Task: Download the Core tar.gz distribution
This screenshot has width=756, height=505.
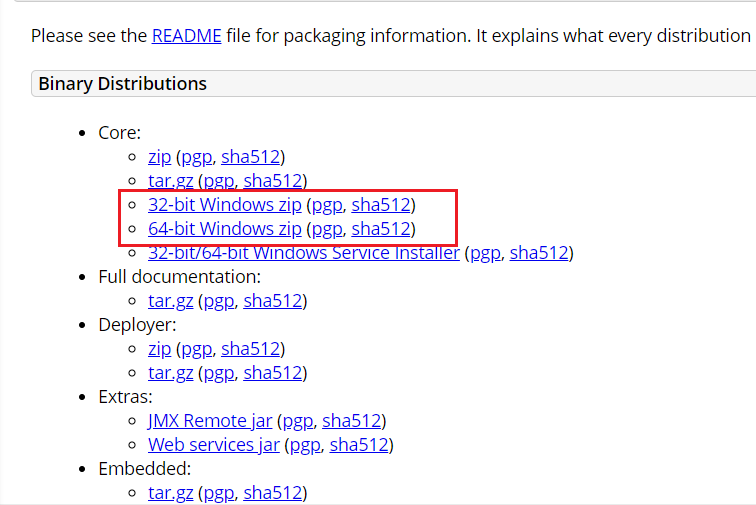Action: click(170, 181)
